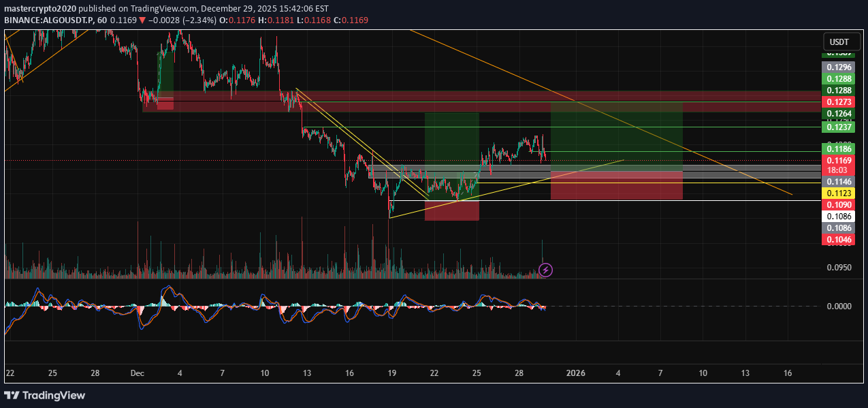Click the dark green 0.1264 price label
Screen dimensions: 868x408
click(x=838, y=113)
